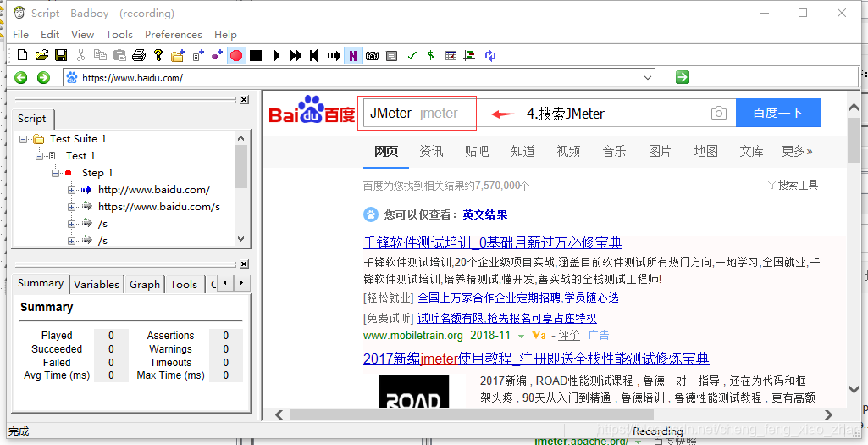Open help with the question mark icon
Viewport: 868px width, 445px height.
tap(158, 55)
